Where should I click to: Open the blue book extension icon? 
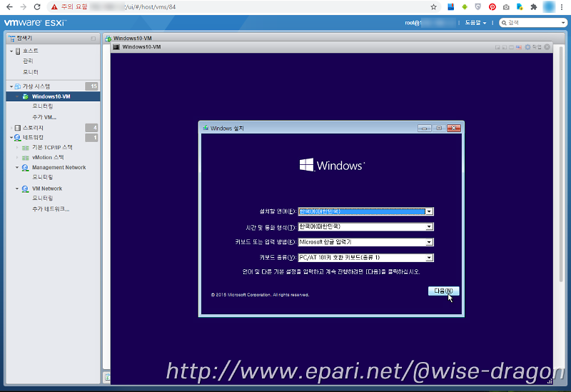pos(451,7)
